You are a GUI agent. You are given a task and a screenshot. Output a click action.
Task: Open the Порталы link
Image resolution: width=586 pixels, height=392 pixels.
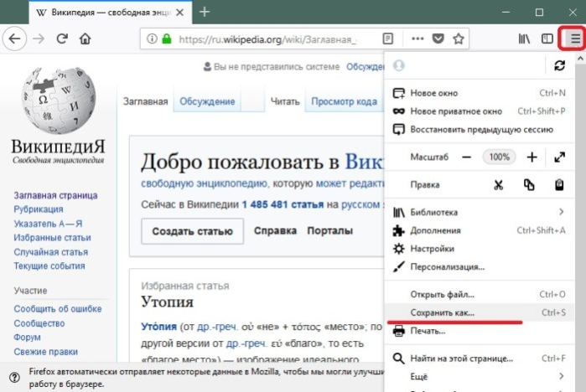click(330, 230)
